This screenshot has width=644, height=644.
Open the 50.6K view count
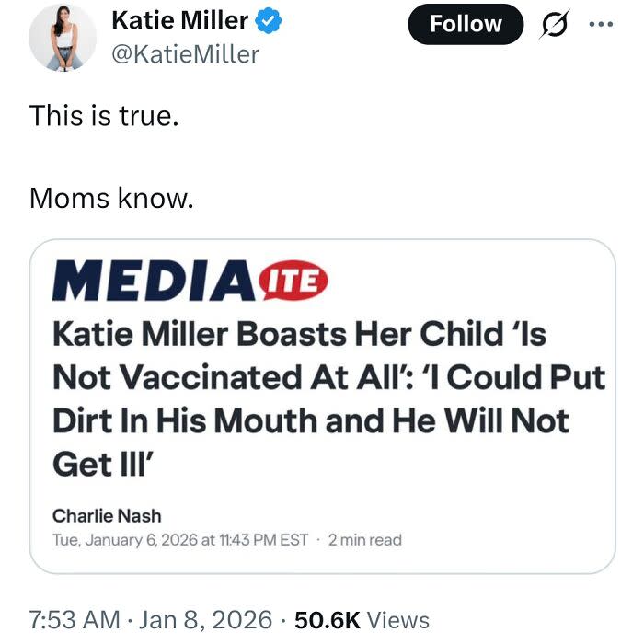[x=328, y=619]
